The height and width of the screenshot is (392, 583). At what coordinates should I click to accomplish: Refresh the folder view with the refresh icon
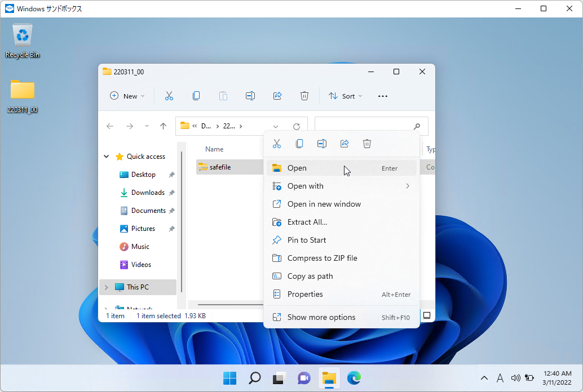pyautogui.click(x=297, y=126)
